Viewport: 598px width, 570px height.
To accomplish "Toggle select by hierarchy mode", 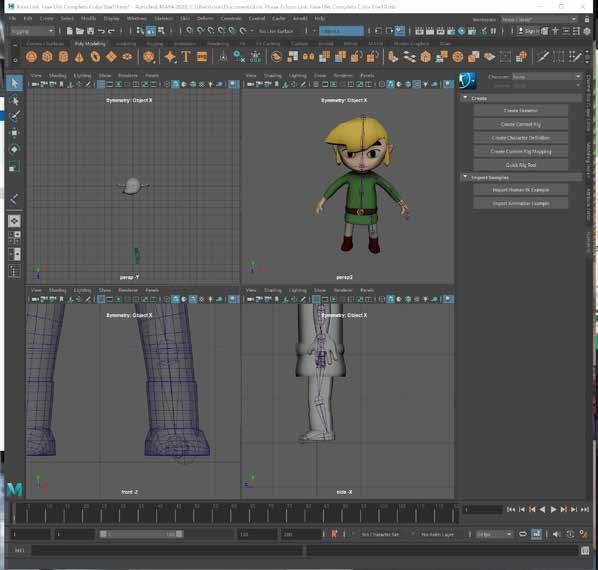I will point(140,31).
